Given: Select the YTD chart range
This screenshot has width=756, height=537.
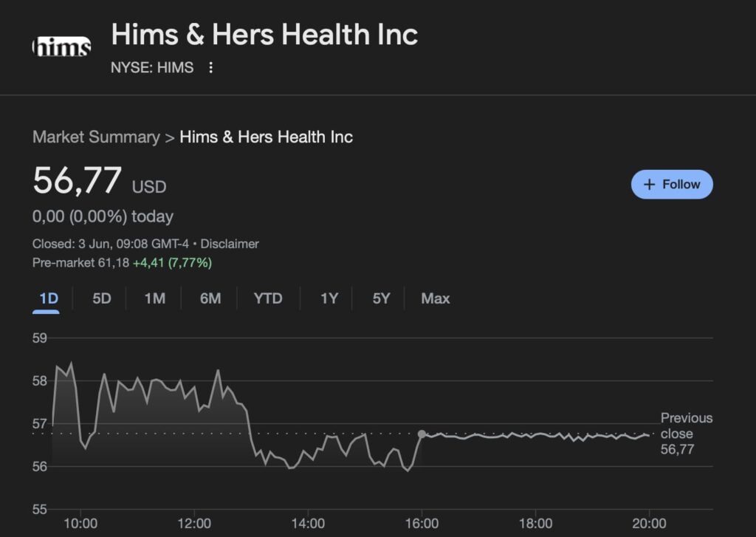Looking at the screenshot, I should coord(268,298).
